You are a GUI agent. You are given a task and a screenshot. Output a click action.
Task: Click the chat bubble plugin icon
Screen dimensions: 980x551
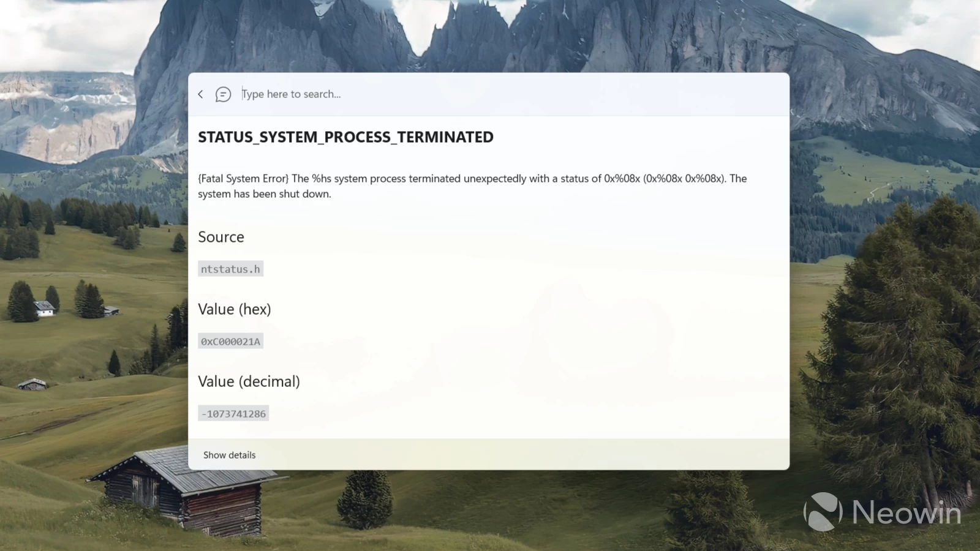223,94
